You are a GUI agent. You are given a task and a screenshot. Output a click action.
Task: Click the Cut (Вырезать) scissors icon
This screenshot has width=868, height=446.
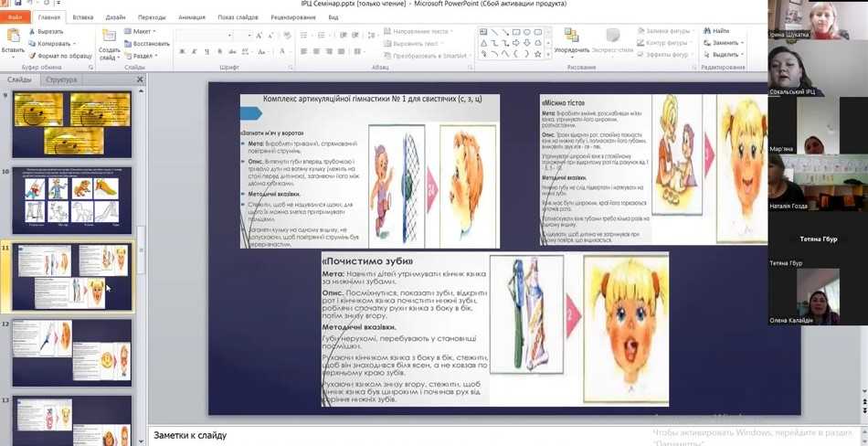[32, 31]
